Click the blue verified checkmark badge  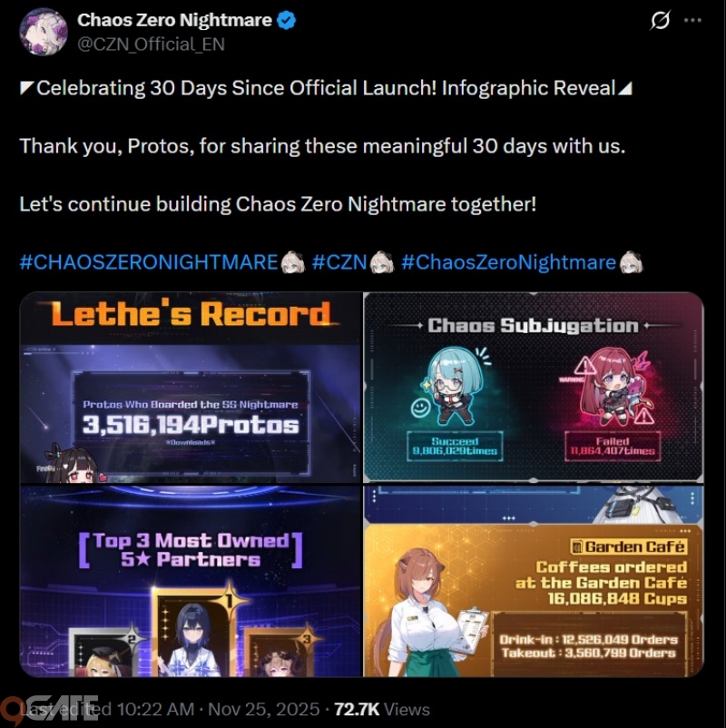click(x=286, y=21)
